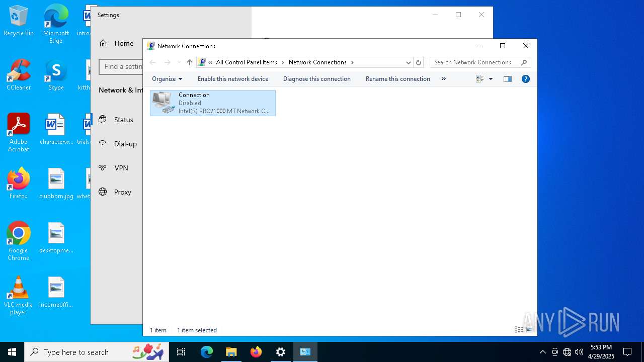Open Firefox from the taskbar

click(x=256, y=352)
